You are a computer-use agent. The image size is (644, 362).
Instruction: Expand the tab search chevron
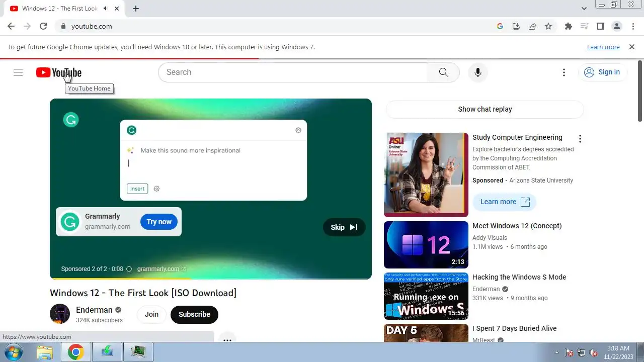584,9
